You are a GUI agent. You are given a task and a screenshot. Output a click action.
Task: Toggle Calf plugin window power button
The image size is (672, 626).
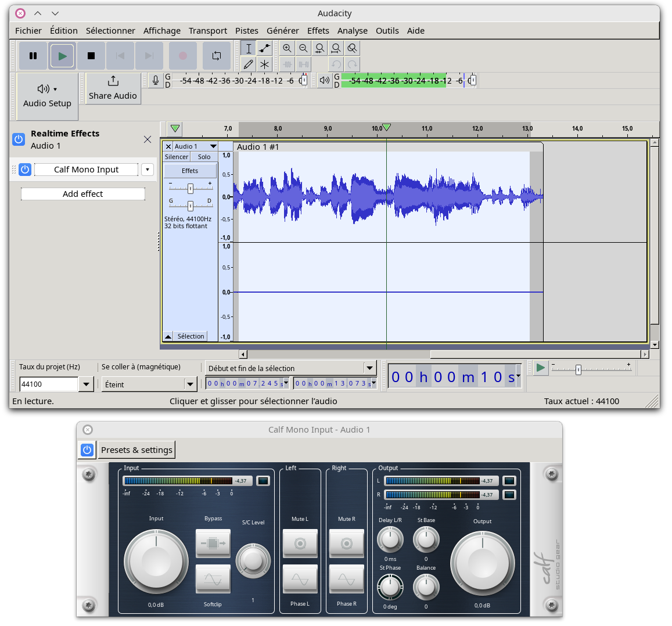point(88,450)
